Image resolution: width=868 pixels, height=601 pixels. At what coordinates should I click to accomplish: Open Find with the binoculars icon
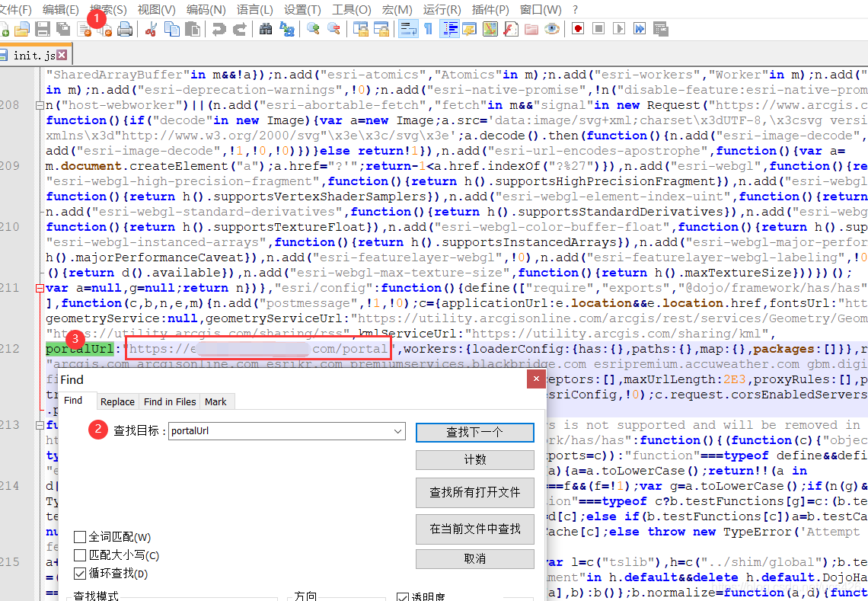tap(266, 29)
